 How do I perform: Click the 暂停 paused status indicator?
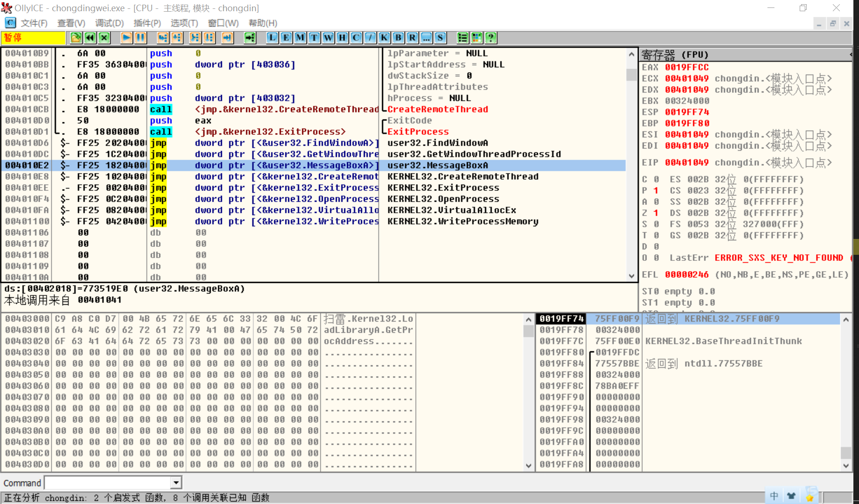click(x=33, y=38)
